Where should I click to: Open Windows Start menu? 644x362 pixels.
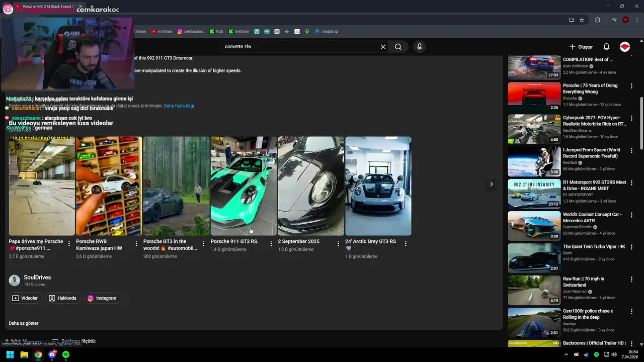point(10,354)
